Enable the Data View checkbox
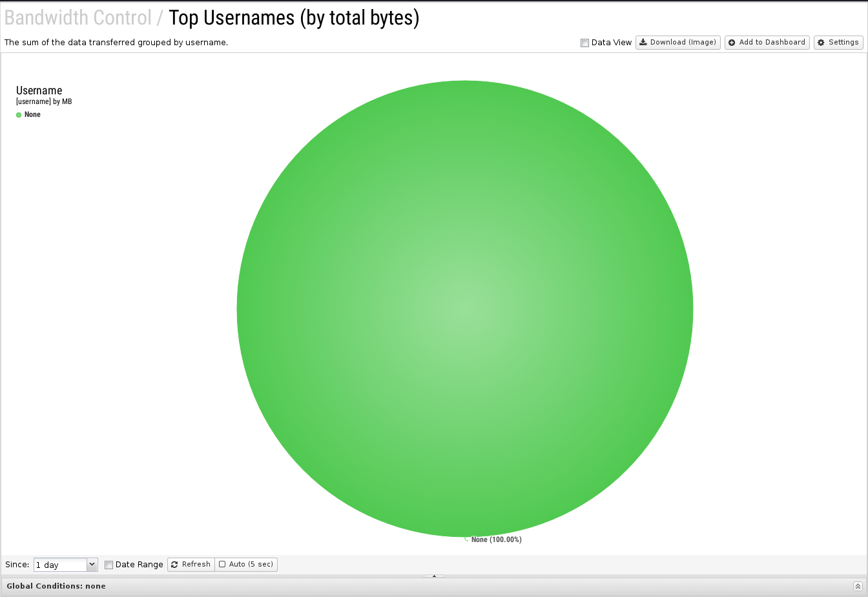 [584, 43]
